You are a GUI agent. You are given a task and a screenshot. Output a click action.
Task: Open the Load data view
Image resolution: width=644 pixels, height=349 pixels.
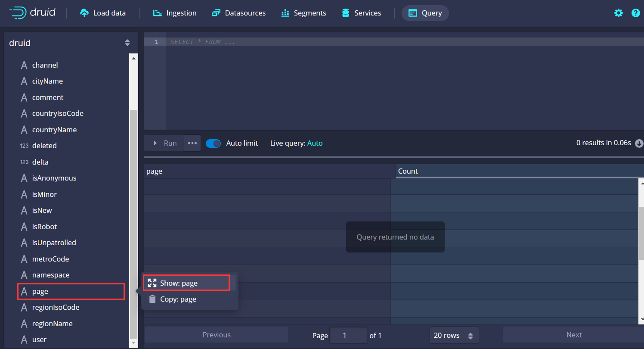tap(103, 13)
